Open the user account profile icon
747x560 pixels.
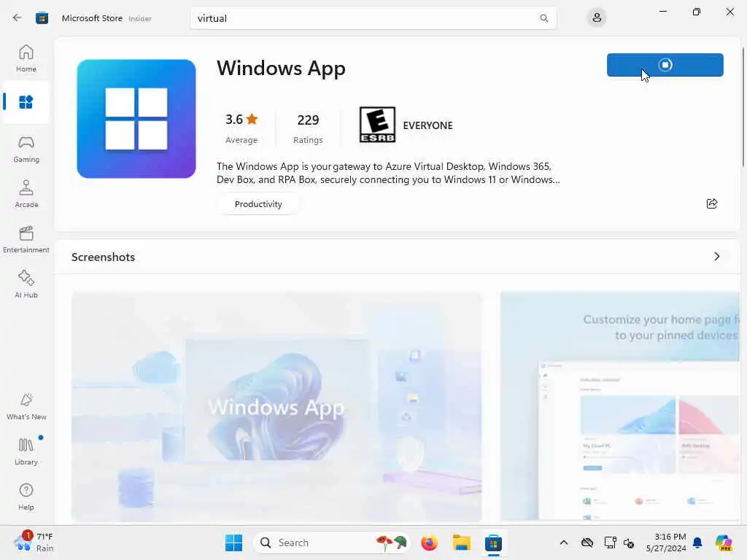point(597,18)
